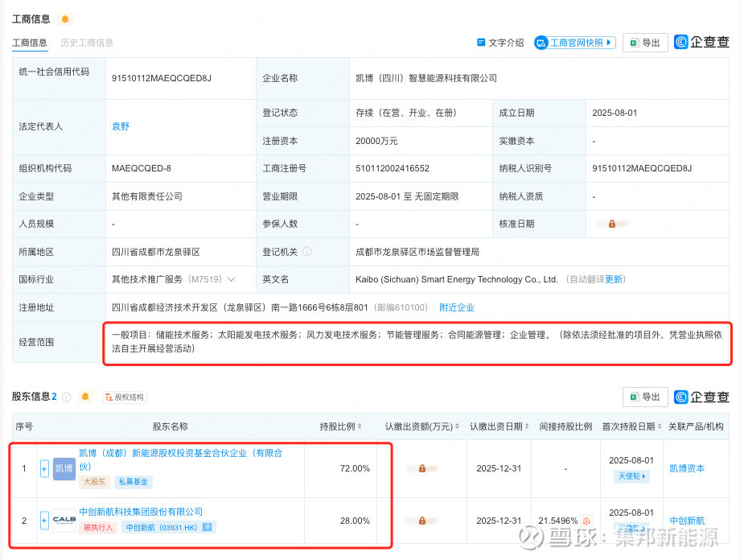Expand shareholder row 2 plus toggle
The image size is (740, 560).
44,521
